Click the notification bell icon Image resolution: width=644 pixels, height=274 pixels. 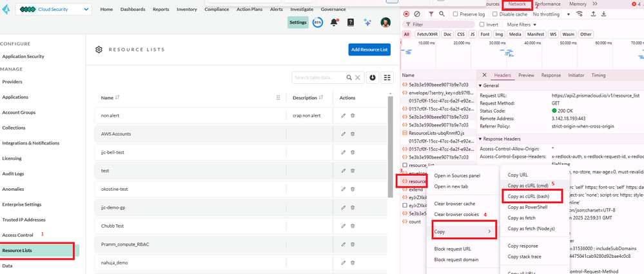[334, 23]
